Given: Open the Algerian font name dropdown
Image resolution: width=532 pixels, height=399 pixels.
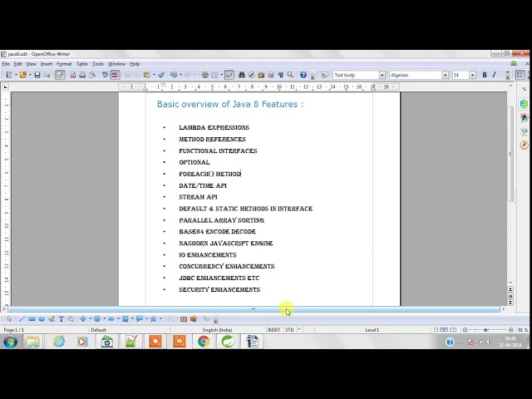Looking at the screenshot, I should coord(446,75).
